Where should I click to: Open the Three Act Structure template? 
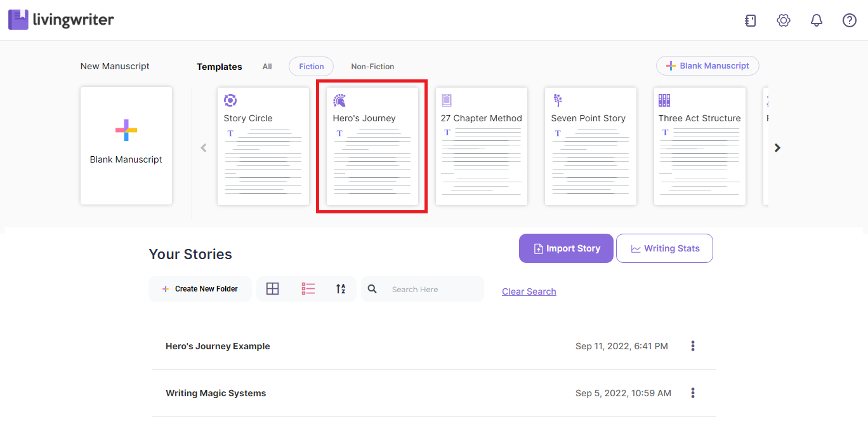point(699,146)
